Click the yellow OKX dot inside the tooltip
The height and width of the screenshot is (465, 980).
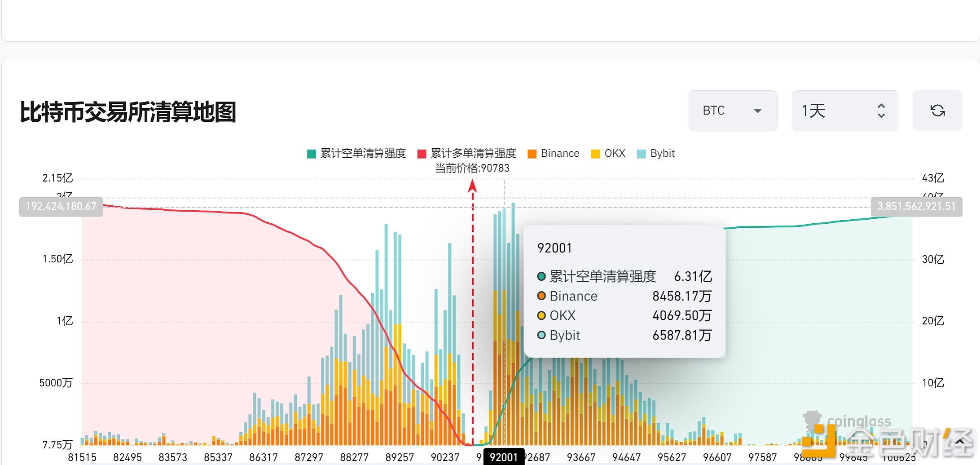[x=541, y=315]
